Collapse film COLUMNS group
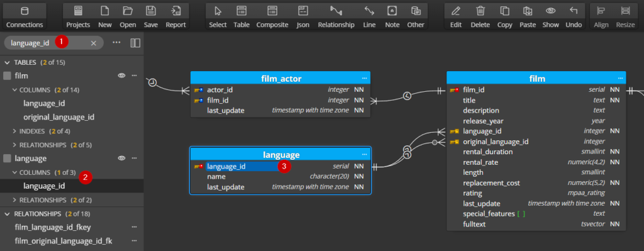Image resolution: width=644 pixels, height=251 pixels. click(x=15, y=89)
